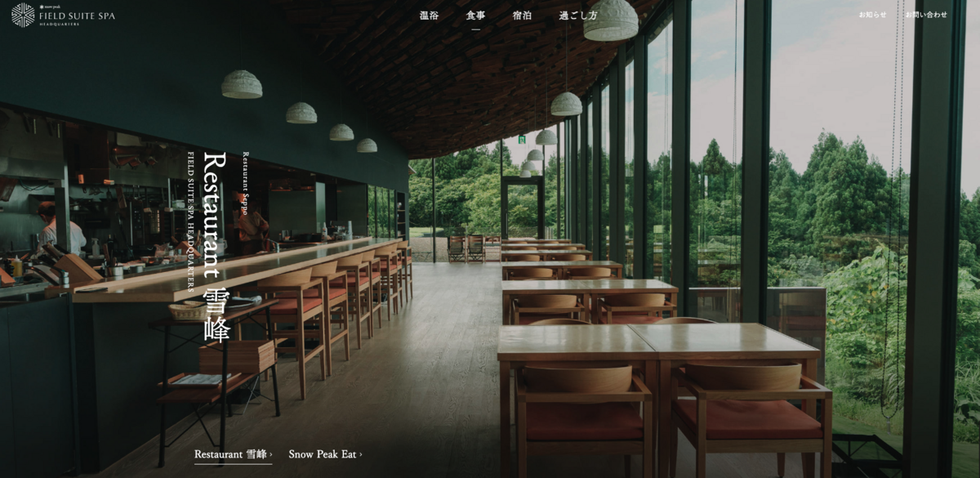Open the 宿泊 menu item
This screenshot has width=980, height=478.
point(522,16)
